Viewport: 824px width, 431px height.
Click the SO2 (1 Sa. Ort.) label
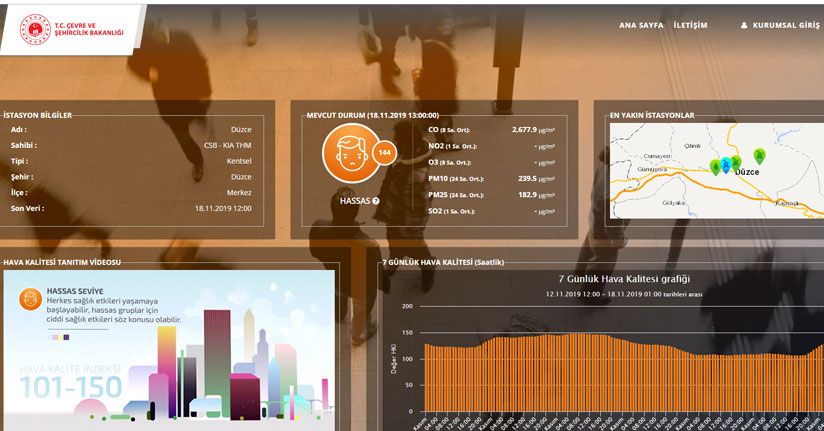[451, 211]
